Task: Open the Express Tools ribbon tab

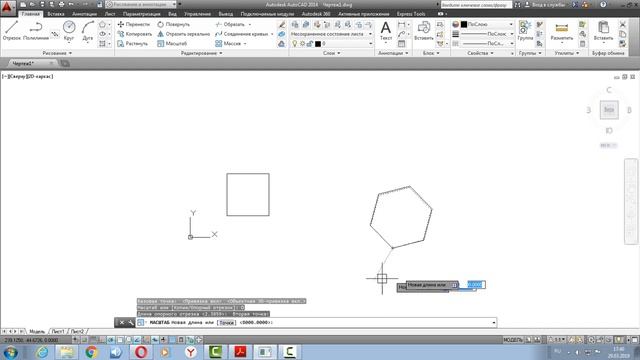Action: pos(411,14)
